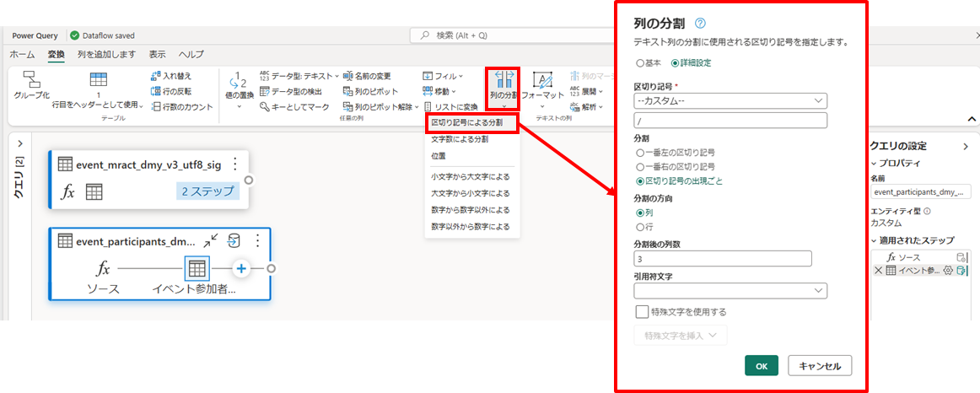This screenshot has width=980, height=393.
Task: Choose 位置 from the split menu
Action: pyautogui.click(x=471, y=155)
